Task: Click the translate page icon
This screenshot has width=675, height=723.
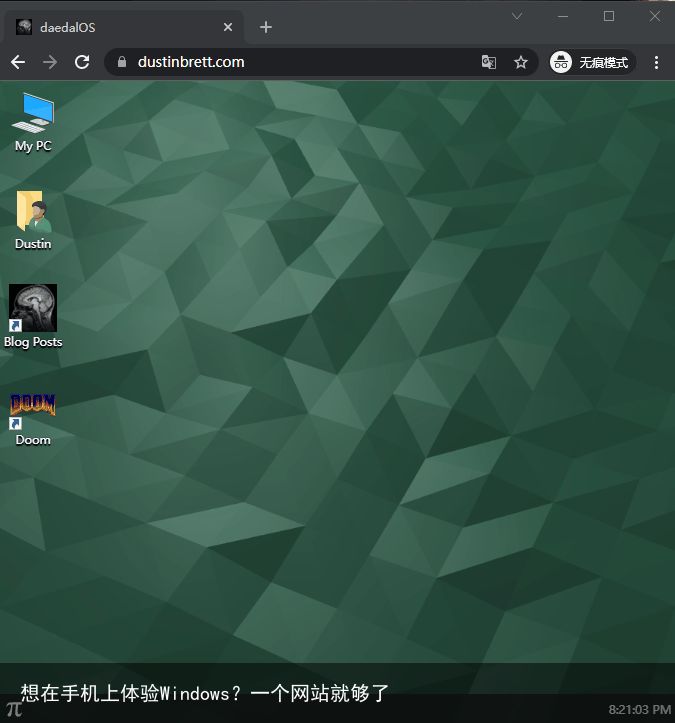Action: point(489,62)
